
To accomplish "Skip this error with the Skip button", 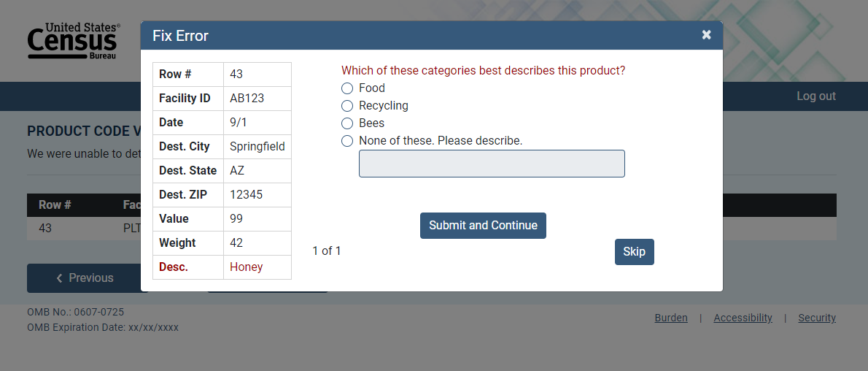I will pyautogui.click(x=634, y=252).
